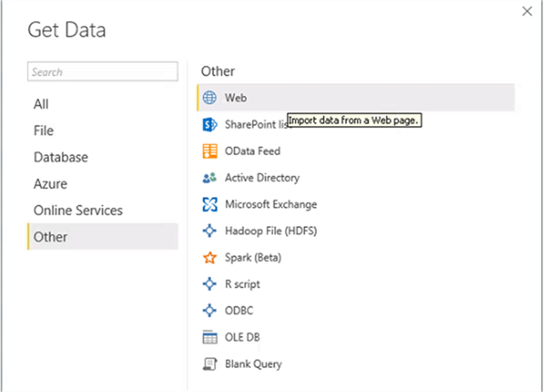Select the ODBC label

pos(239,310)
